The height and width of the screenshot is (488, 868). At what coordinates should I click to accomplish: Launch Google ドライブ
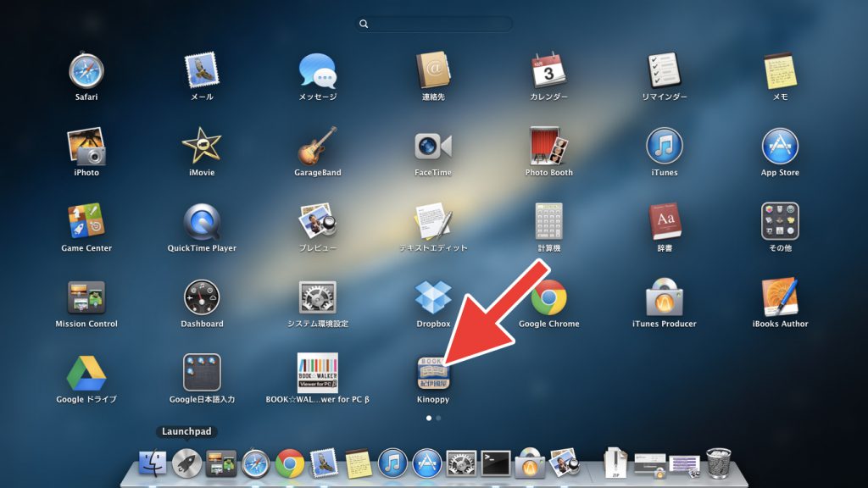pyautogui.click(x=86, y=373)
